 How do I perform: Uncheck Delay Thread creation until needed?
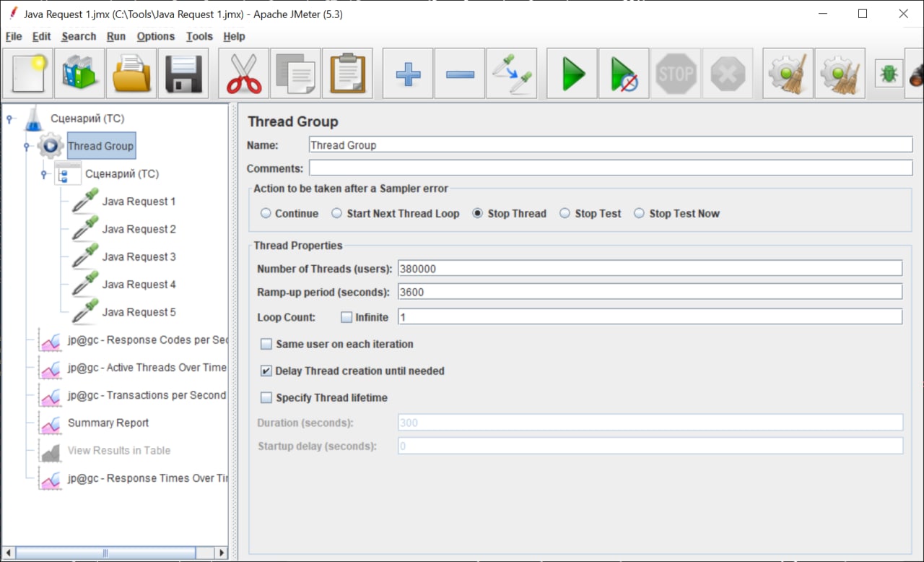pyautogui.click(x=266, y=371)
